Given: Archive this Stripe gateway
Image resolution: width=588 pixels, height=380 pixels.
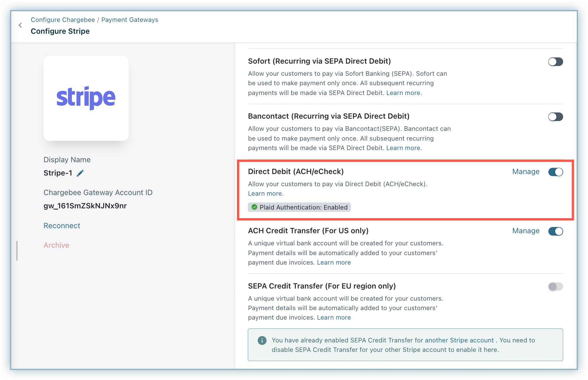Looking at the screenshot, I should pyautogui.click(x=56, y=245).
